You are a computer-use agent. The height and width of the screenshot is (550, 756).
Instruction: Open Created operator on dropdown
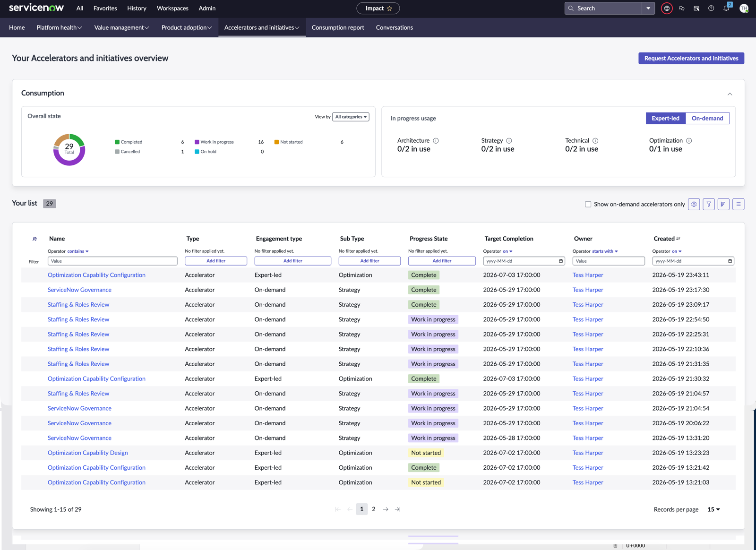pyautogui.click(x=677, y=251)
